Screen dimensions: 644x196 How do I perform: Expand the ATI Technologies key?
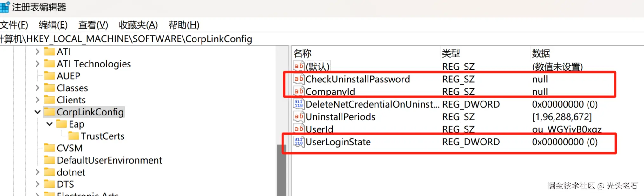pyautogui.click(x=37, y=64)
